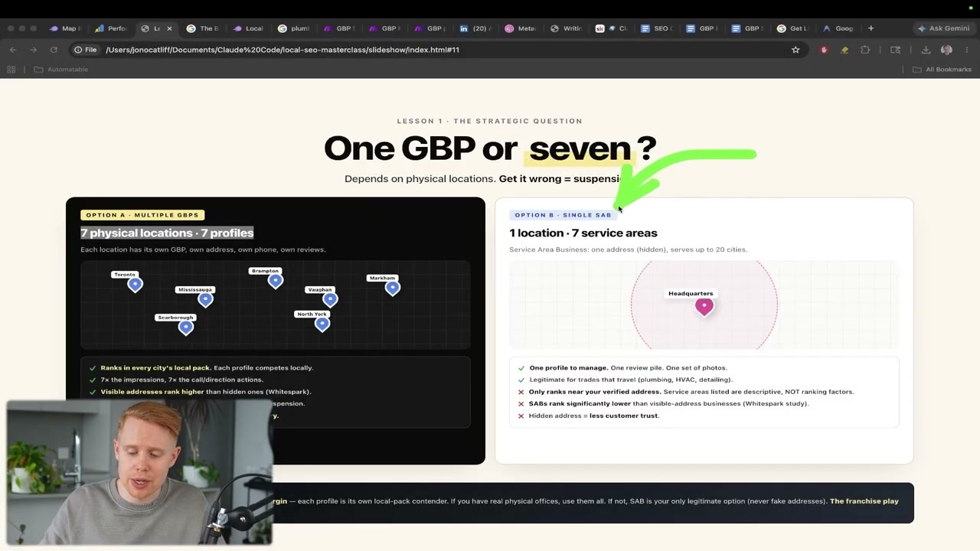Open the apps grid icon in bookmarks bar

11,70
